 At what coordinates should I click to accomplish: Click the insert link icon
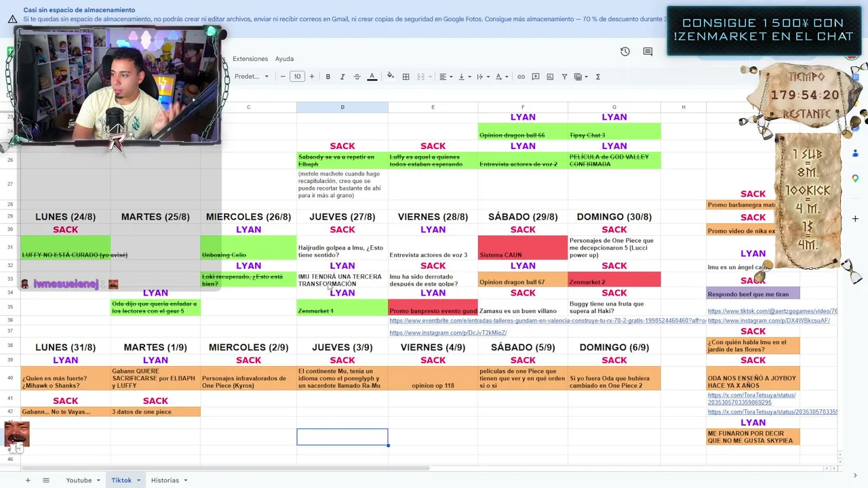(x=521, y=77)
